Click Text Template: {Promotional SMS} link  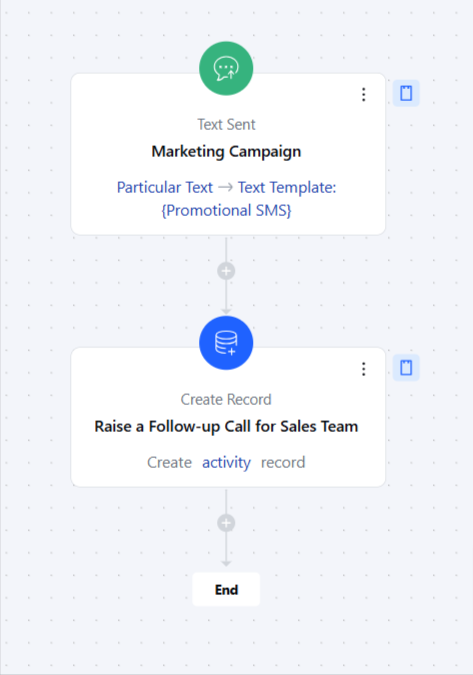point(249,199)
